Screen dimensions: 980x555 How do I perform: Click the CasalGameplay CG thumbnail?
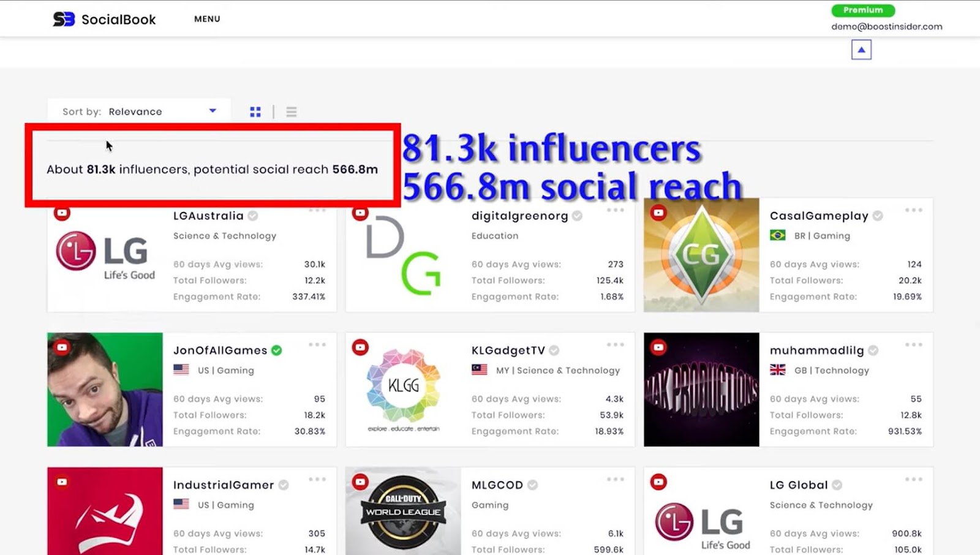coord(701,255)
